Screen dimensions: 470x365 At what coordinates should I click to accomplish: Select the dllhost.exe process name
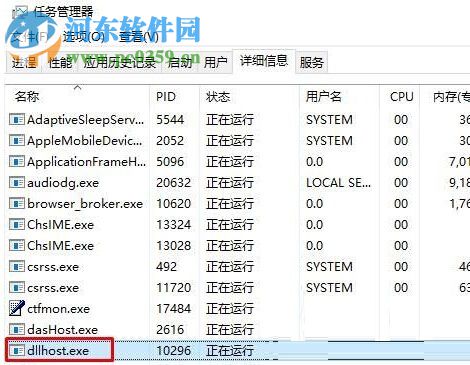tap(58, 351)
